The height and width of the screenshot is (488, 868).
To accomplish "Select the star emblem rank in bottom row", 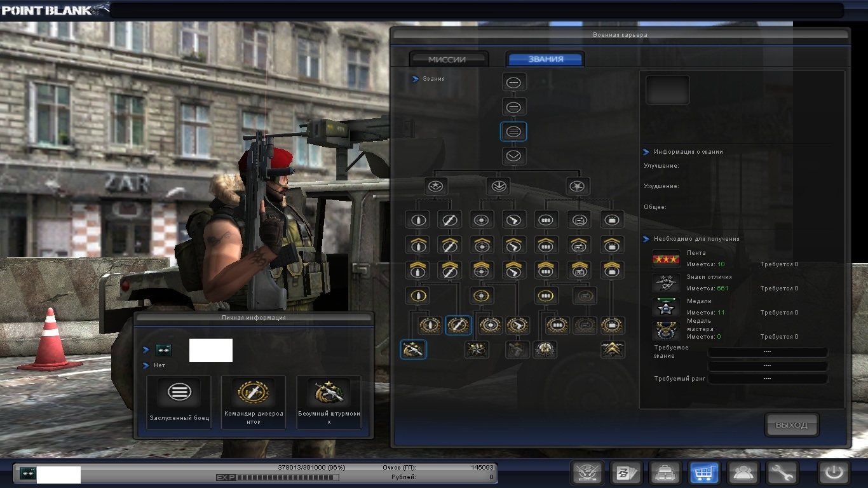I will pos(477,349).
